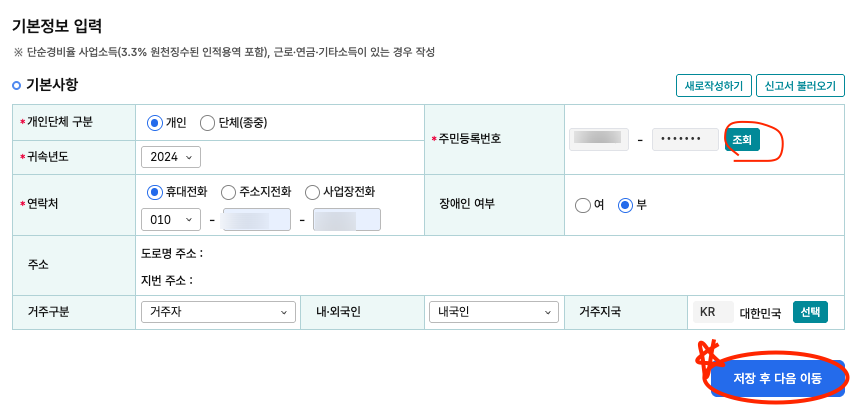This screenshot has width=857, height=407.
Task: Select the 단체(종중) radio option
Action: 208,123
